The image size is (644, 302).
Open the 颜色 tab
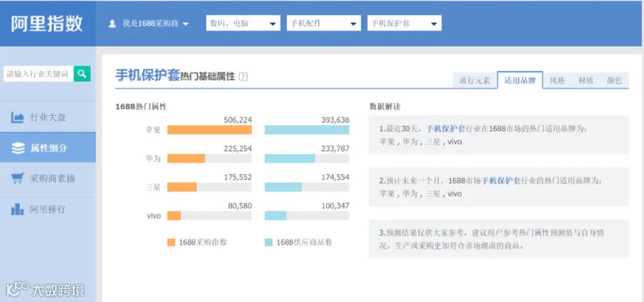614,81
